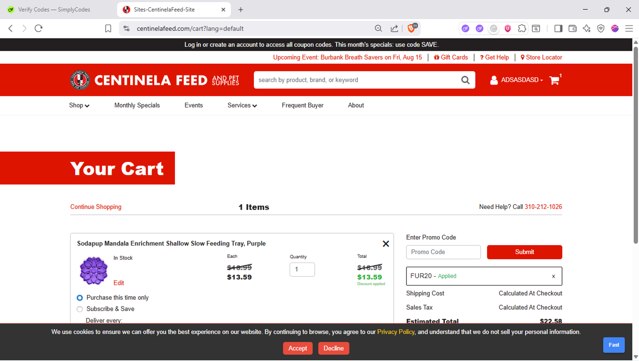Call 310-212-1026 help number link
The image size is (639, 361).
(x=543, y=207)
